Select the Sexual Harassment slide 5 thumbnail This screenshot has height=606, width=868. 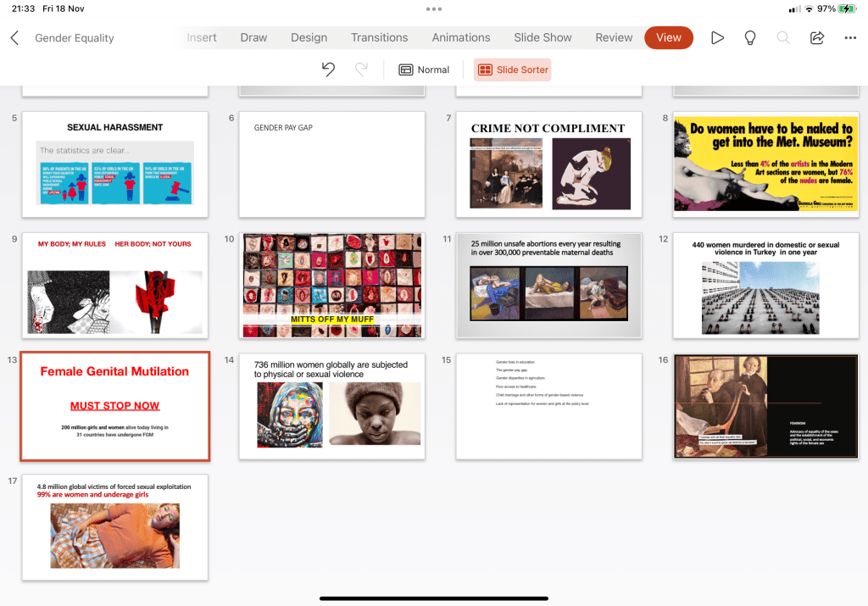pos(114,164)
